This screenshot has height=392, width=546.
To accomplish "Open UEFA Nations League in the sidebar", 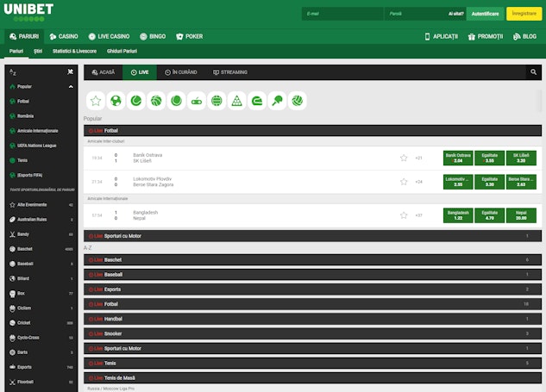I will pyautogui.click(x=41, y=146).
